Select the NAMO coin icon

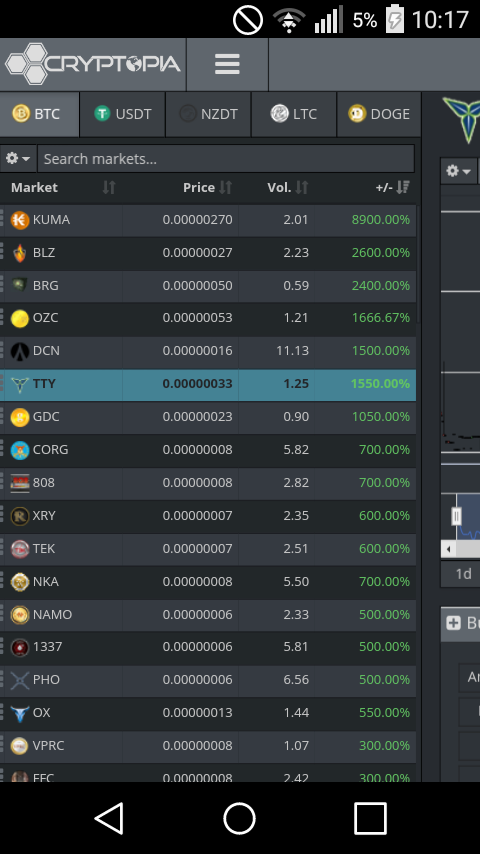pyautogui.click(x=20, y=614)
